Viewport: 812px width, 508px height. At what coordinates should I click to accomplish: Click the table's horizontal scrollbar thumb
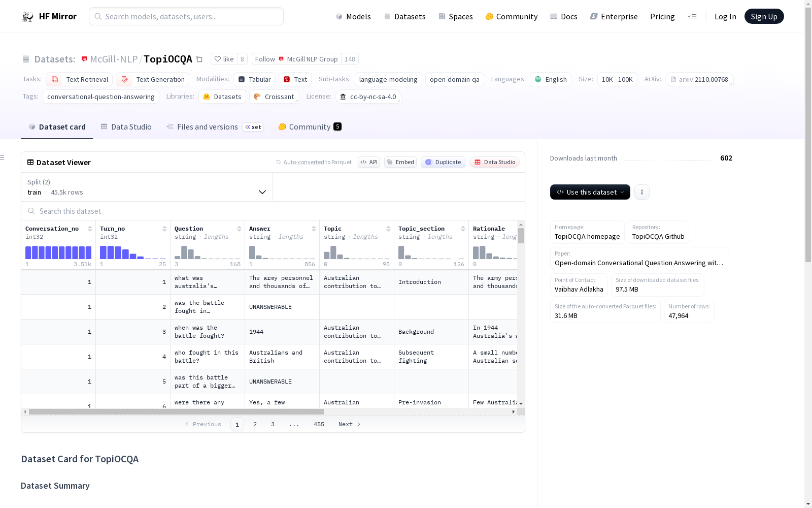tap(176, 411)
